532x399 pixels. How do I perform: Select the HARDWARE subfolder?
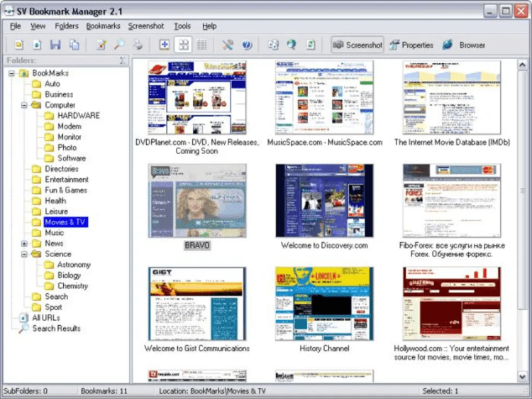[x=78, y=116]
